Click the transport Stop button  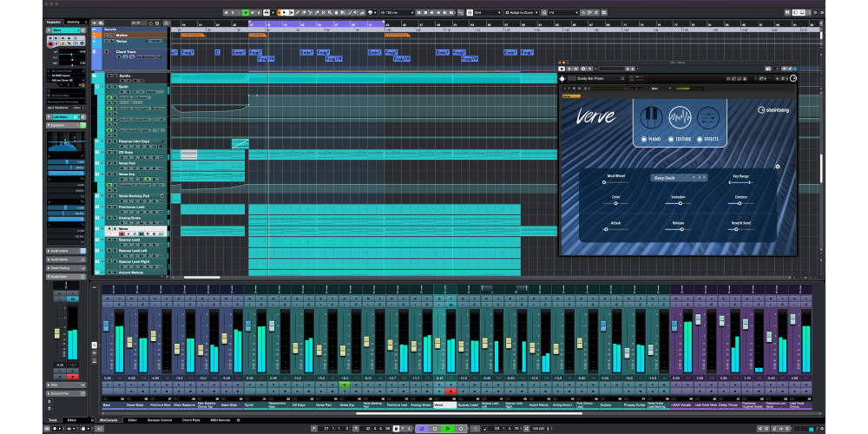(x=435, y=429)
